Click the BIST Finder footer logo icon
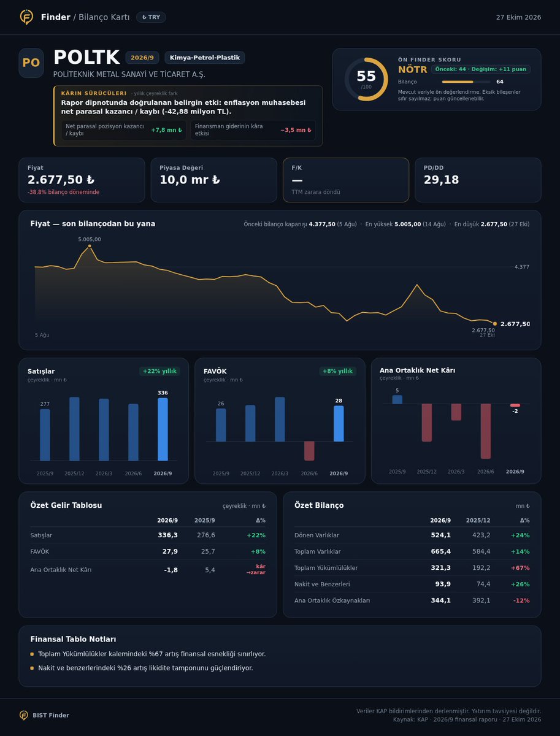The image size is (560, 736). (x=24, y=715)
